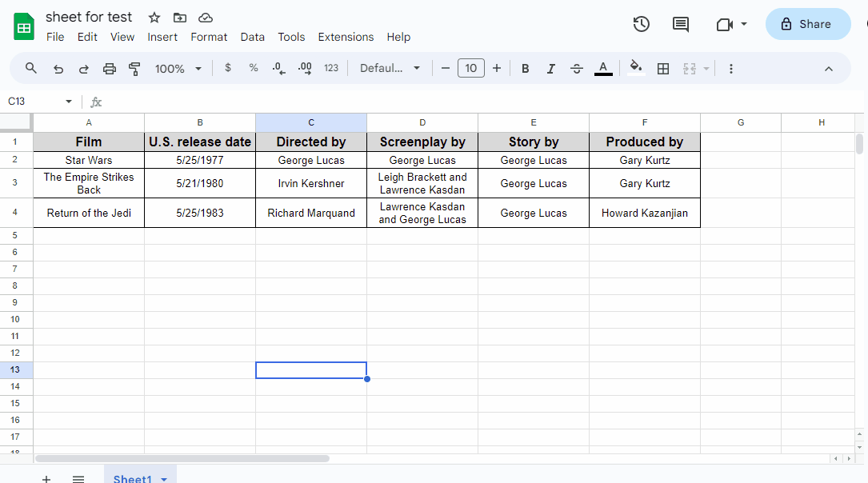Click the Print icon
868x483 pixels.
pyautogui.click(x=110, y=69)
